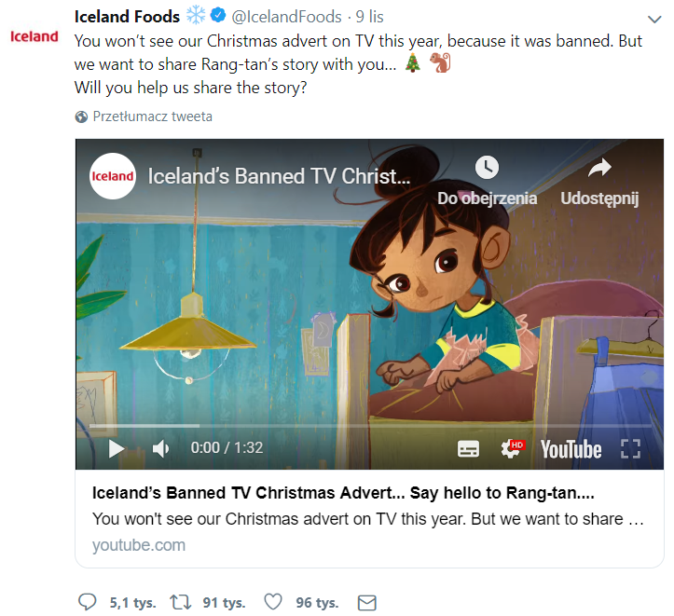The width and height of the screenshot is (674, 616).
Task: Mute the video volume speaker icon
Action: pyautogui.click(x=160, y=449)
